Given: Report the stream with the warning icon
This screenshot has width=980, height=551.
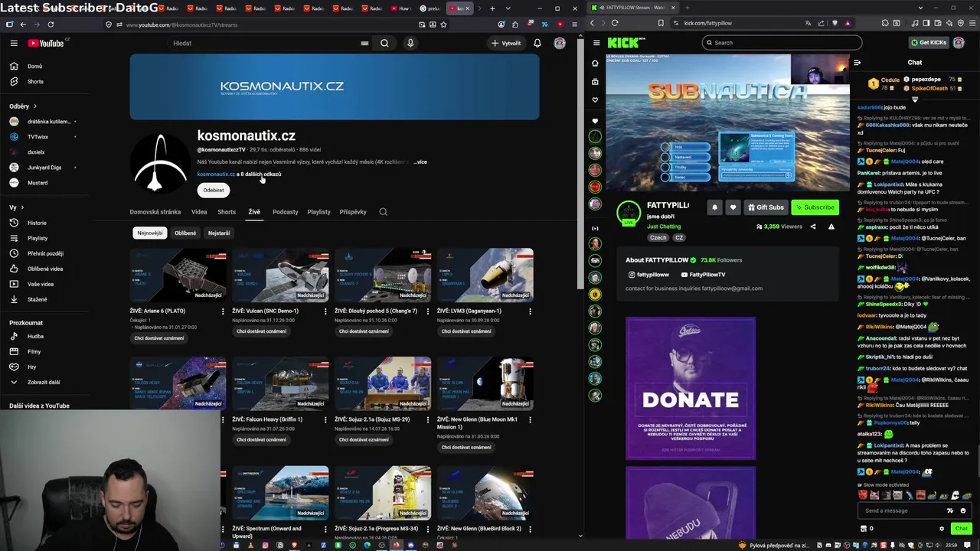Looking at the screenshot, I should tap(831, 227).
